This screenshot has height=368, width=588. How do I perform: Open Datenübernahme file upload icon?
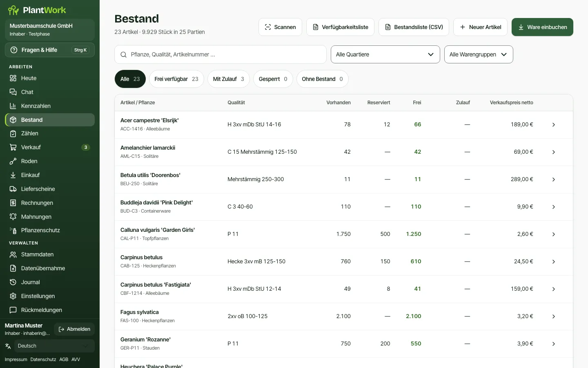[13, 268]
